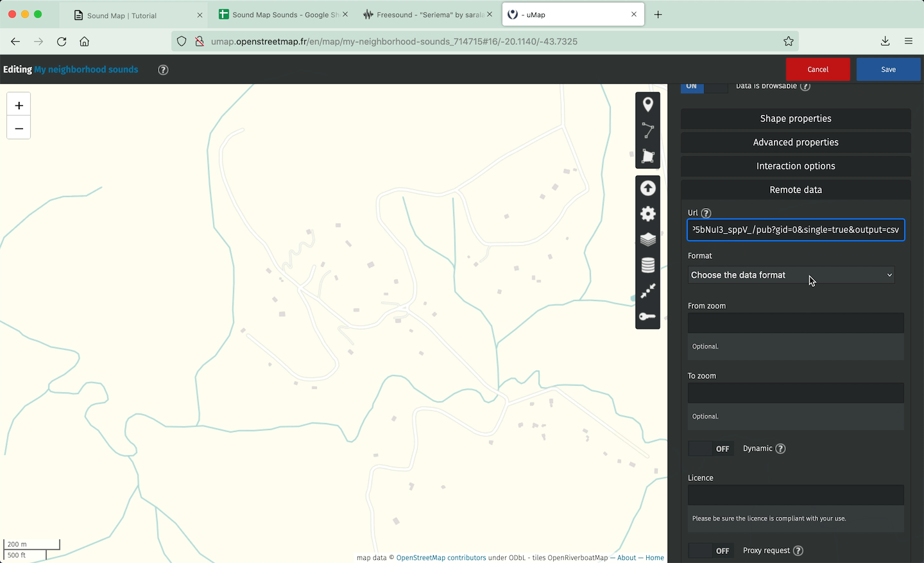Select the draw polyline tool
Screen dimensions: 924x563
[x=647, y=131]
